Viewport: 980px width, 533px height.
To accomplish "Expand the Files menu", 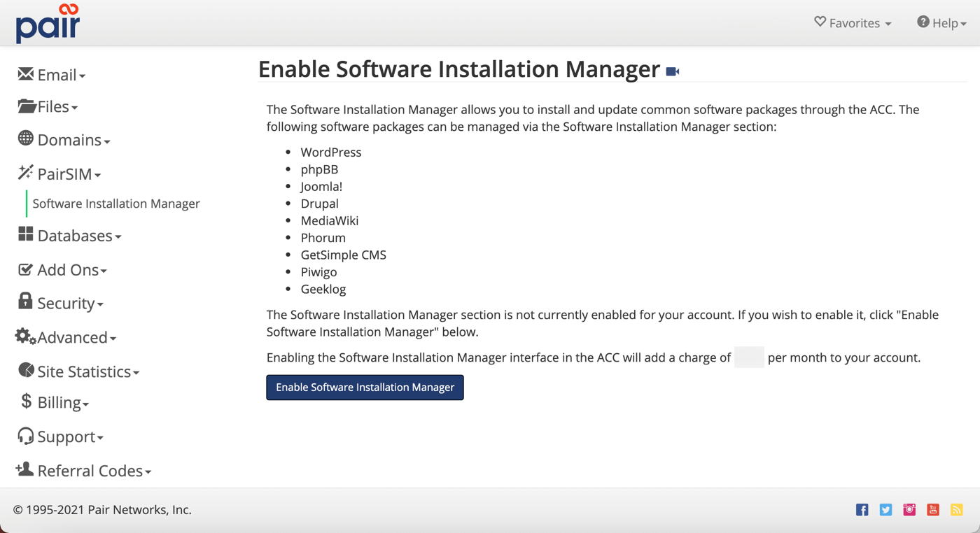I will pos(48,106).
